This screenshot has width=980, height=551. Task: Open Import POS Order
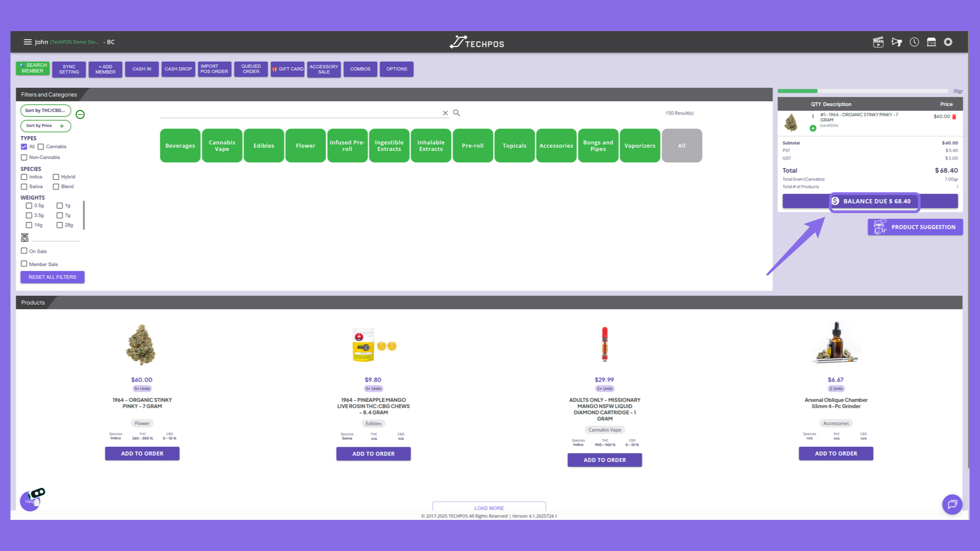214,69
